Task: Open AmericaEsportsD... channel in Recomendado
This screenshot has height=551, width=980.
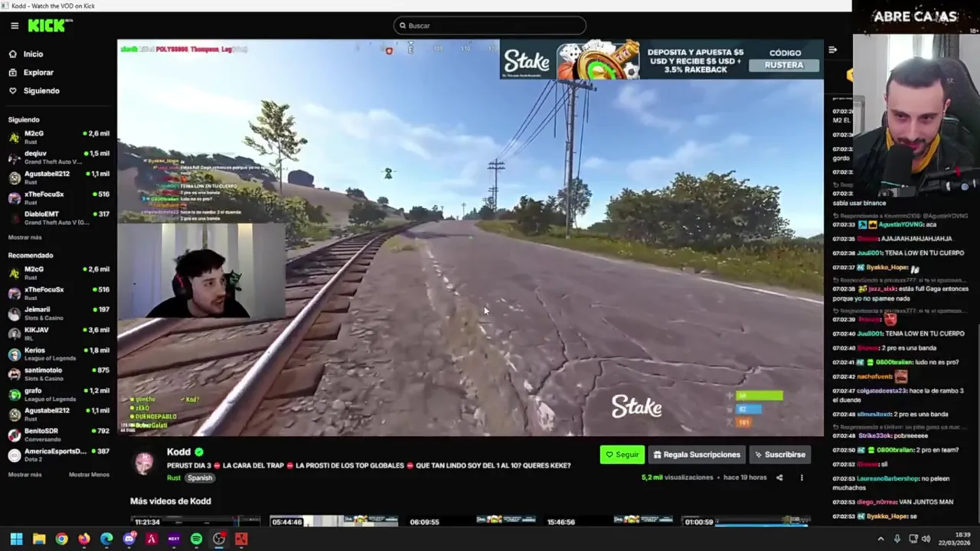Action: (x=59, y=455)
